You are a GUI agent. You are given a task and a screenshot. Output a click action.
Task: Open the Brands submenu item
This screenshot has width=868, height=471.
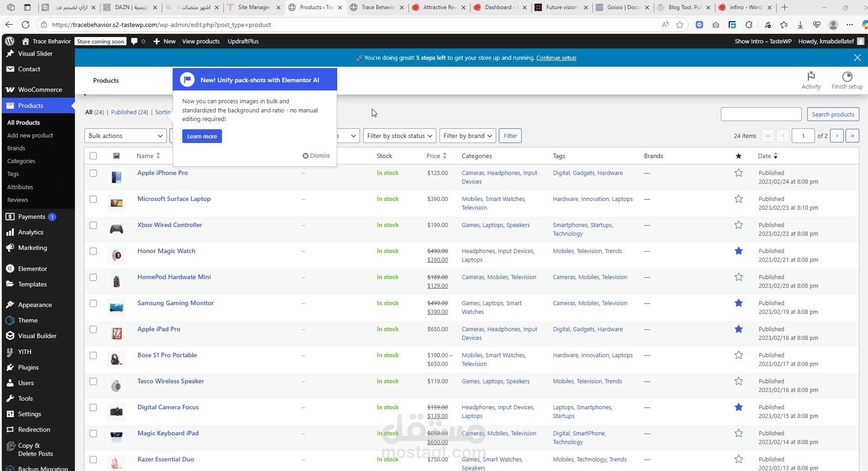(16, 148)
